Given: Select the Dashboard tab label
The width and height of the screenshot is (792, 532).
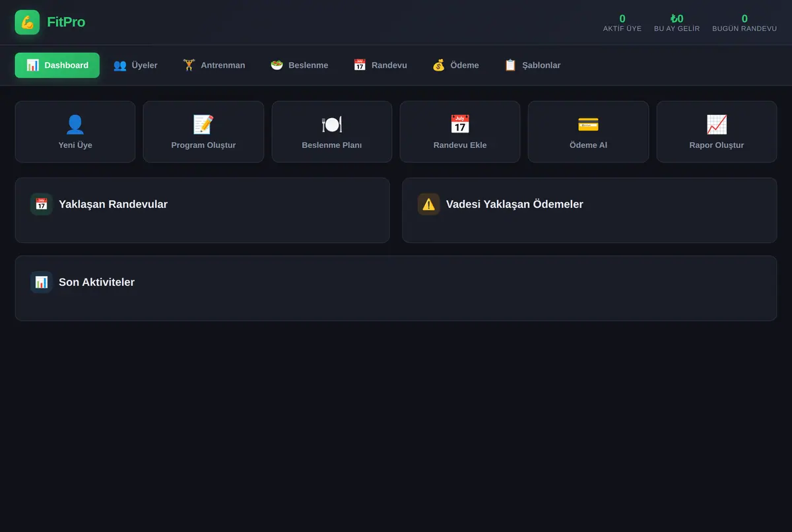Looking at the screenshot, I should tap(67, 65).
